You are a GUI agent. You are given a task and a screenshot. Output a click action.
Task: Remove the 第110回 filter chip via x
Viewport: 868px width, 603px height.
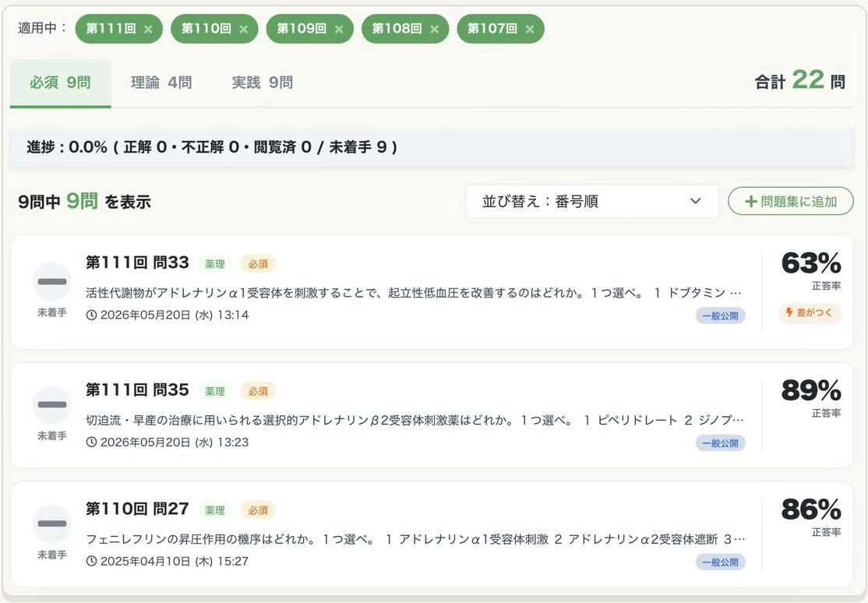[x=244, y=30]
